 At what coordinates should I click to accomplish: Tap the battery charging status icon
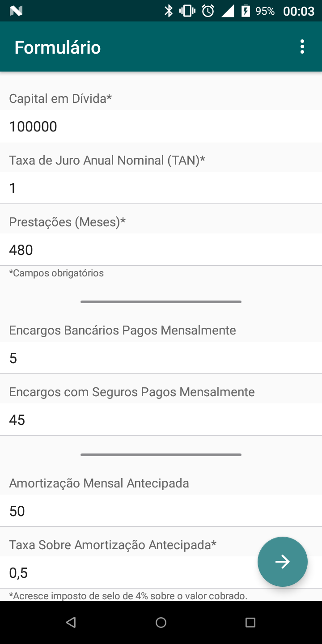coord(246,11)
